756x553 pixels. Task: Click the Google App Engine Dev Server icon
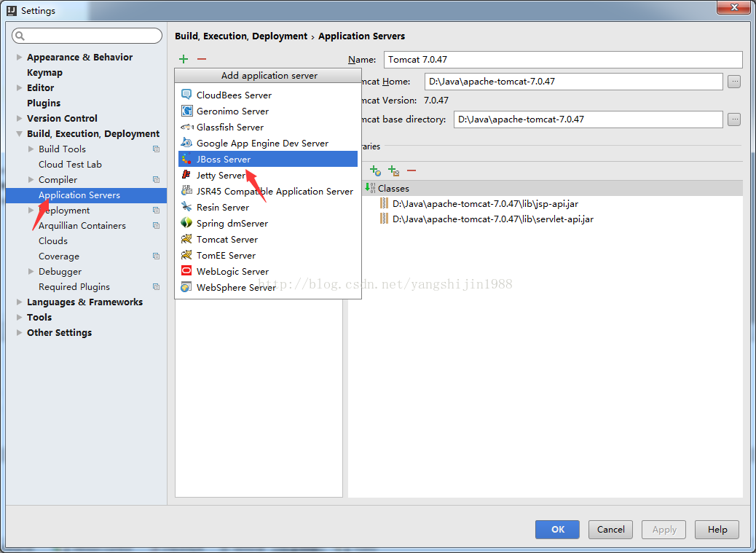coord(186,143)
